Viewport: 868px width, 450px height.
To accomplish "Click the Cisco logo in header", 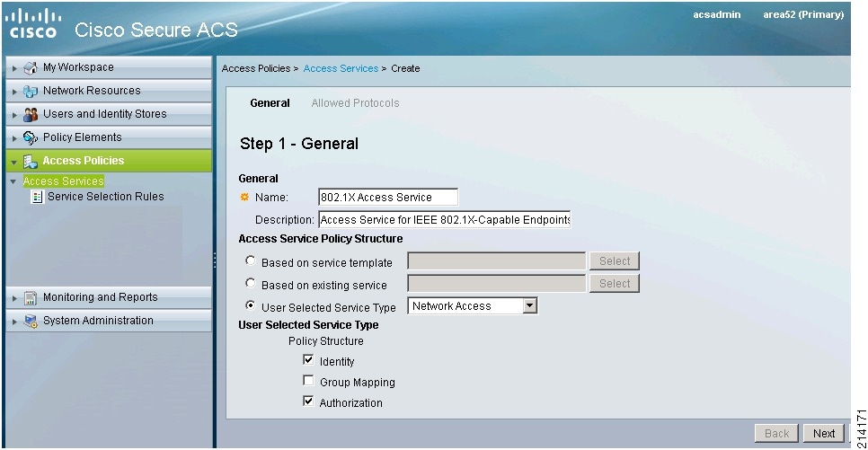I will [33, 23].
